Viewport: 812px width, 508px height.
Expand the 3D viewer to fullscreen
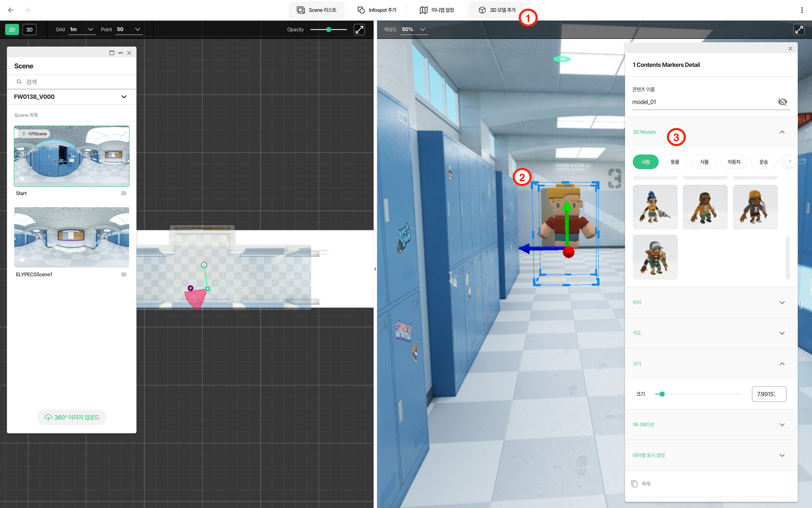(x=799, y=29)
